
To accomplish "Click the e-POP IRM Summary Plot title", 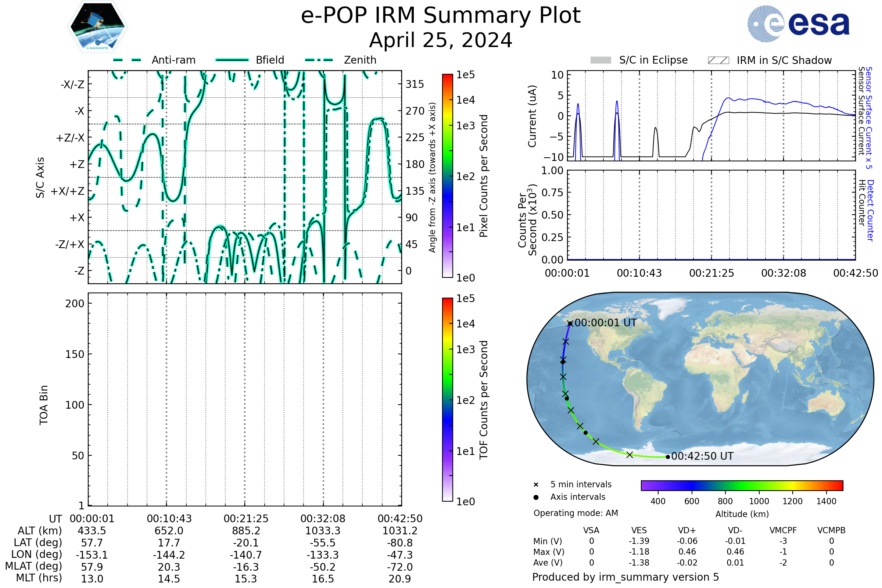I will tap(441, 16).
